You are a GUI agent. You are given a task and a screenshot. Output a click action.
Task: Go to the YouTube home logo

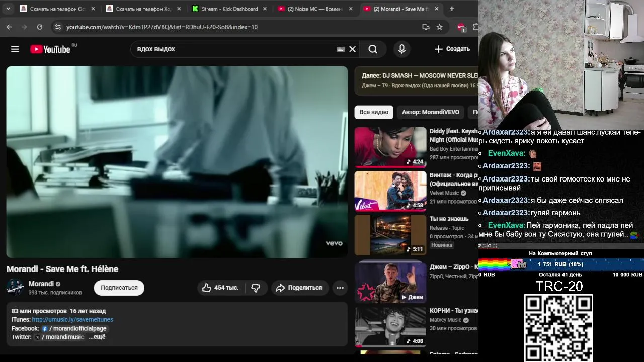click(x=50, y=49)
